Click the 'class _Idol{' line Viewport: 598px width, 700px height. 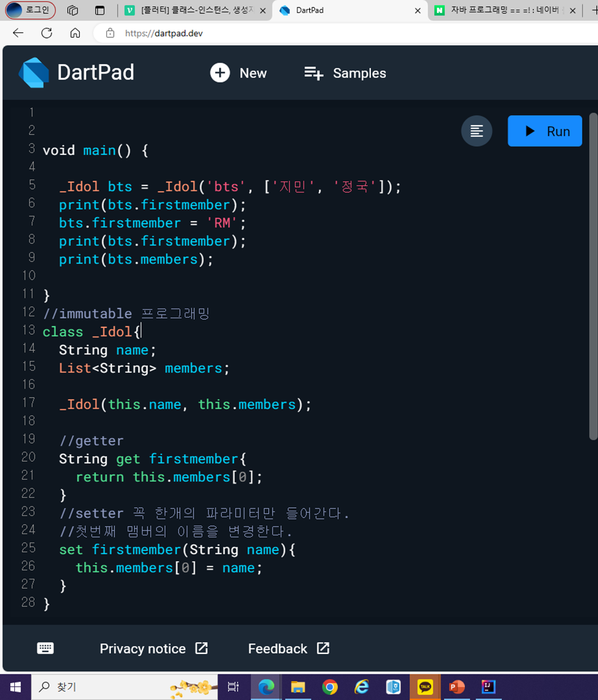pos(91,332)
